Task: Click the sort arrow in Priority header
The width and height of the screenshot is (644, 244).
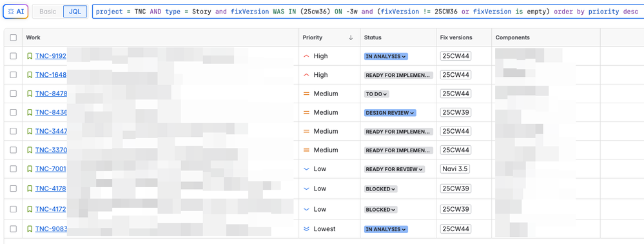Action: point(351,37)
